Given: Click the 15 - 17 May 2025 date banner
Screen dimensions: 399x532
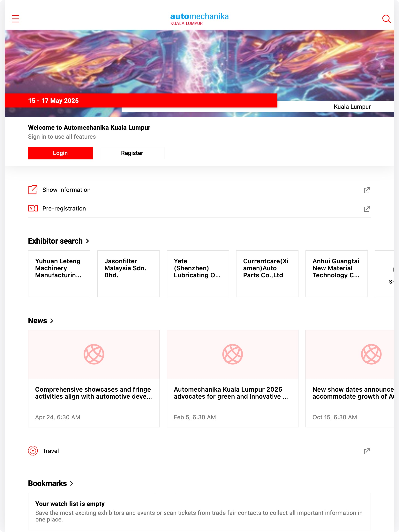Looking at the screenshot, I should pos(141,100).
